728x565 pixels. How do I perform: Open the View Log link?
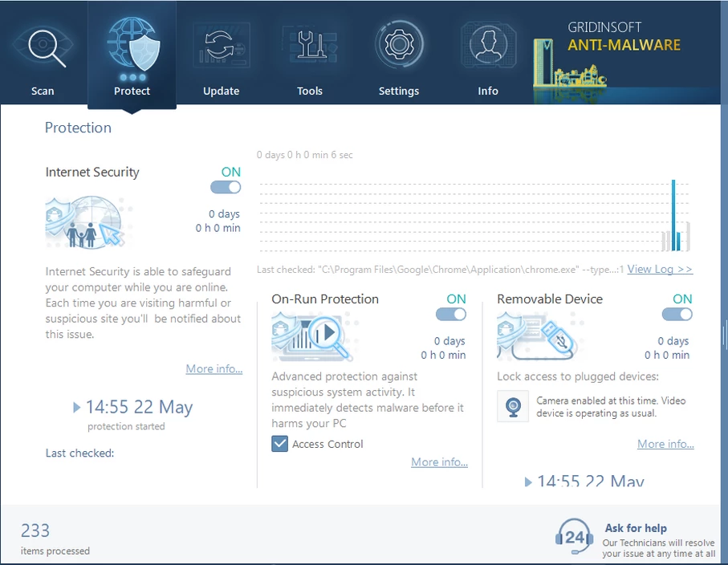point(659,270)
